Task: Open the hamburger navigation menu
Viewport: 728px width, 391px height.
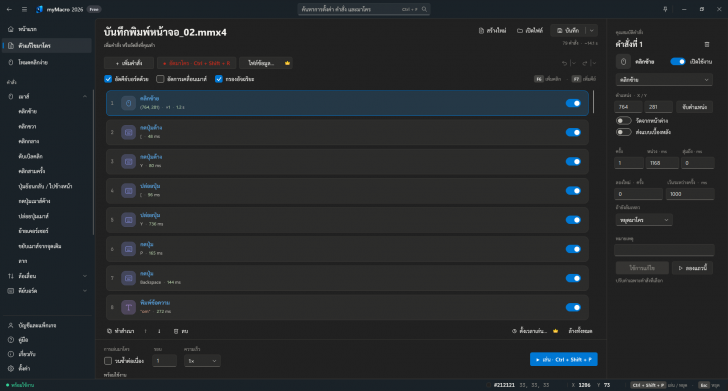Action: click(x=24, y=9)
